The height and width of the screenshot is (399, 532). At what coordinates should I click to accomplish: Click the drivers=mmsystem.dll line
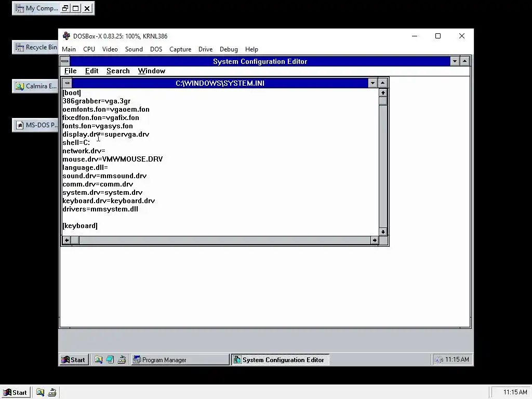pyautogui.click(x=100, y=209)
